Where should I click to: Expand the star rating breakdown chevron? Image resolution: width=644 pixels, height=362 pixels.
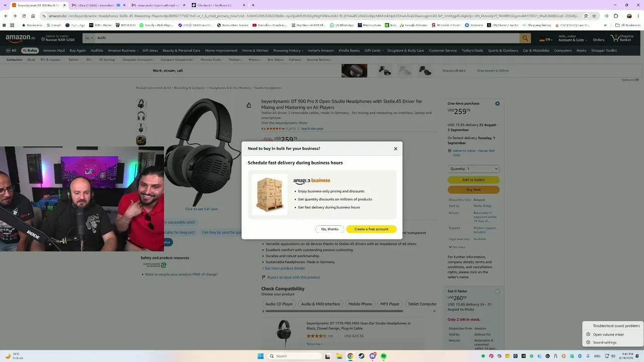click(283, 129)
